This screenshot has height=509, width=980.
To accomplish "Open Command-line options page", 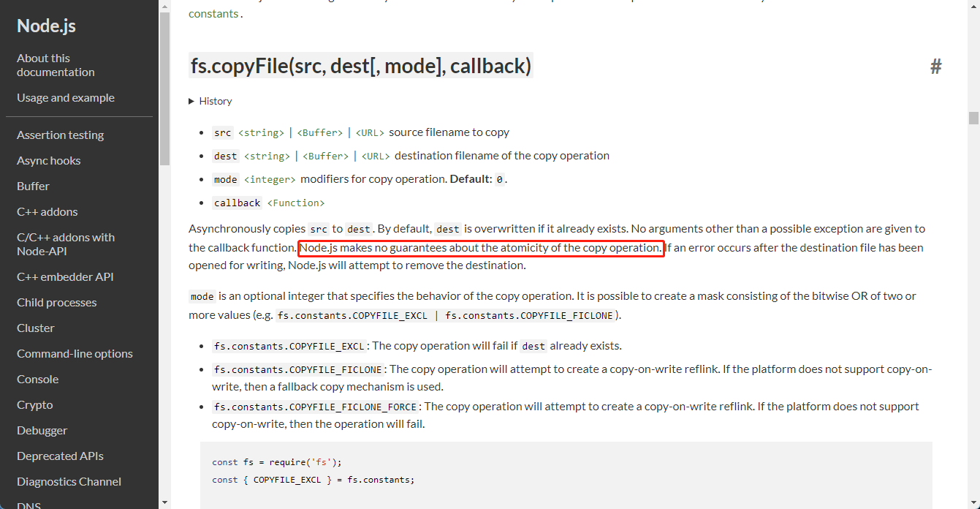I will [x=75, y=354].
